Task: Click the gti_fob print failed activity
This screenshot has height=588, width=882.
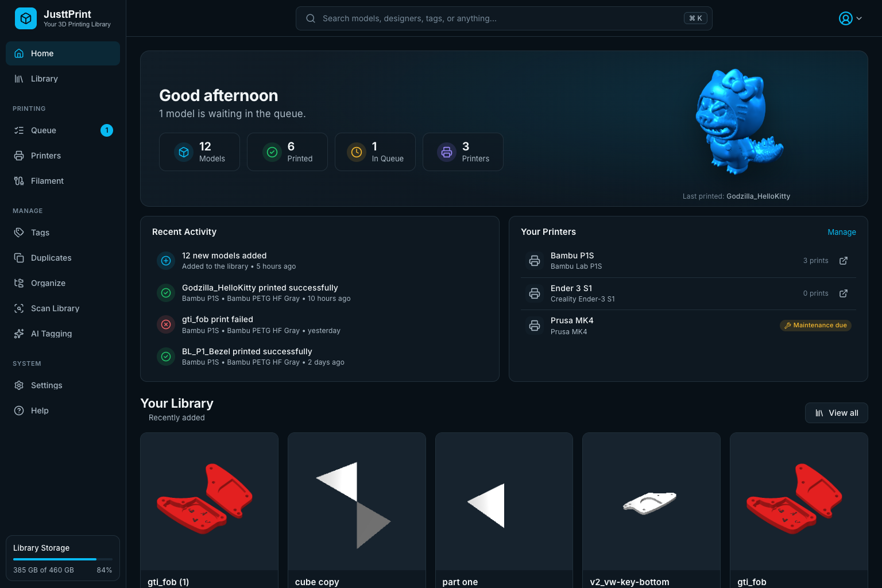Action: pos(320,324)
